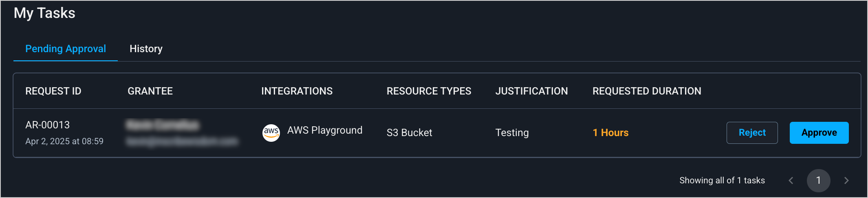Click the S3 Bucket resource type

409,133
